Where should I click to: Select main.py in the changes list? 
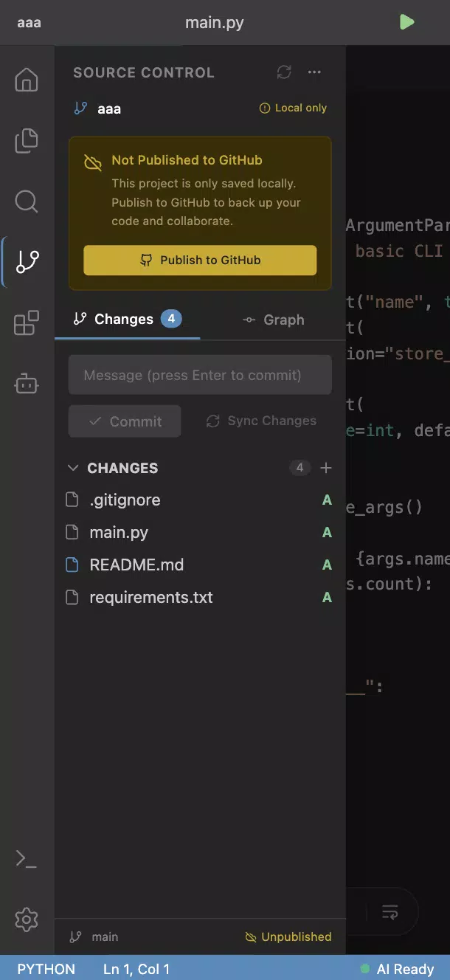200,533
